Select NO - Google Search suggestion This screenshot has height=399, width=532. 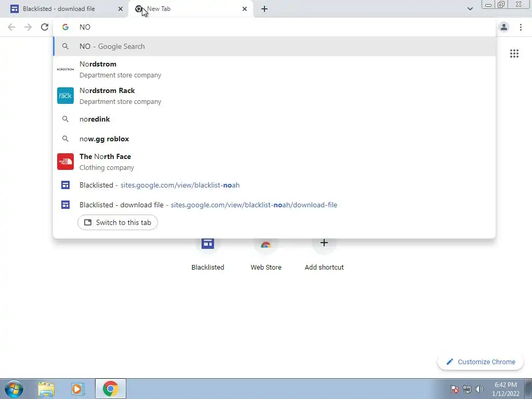[274, 46]
